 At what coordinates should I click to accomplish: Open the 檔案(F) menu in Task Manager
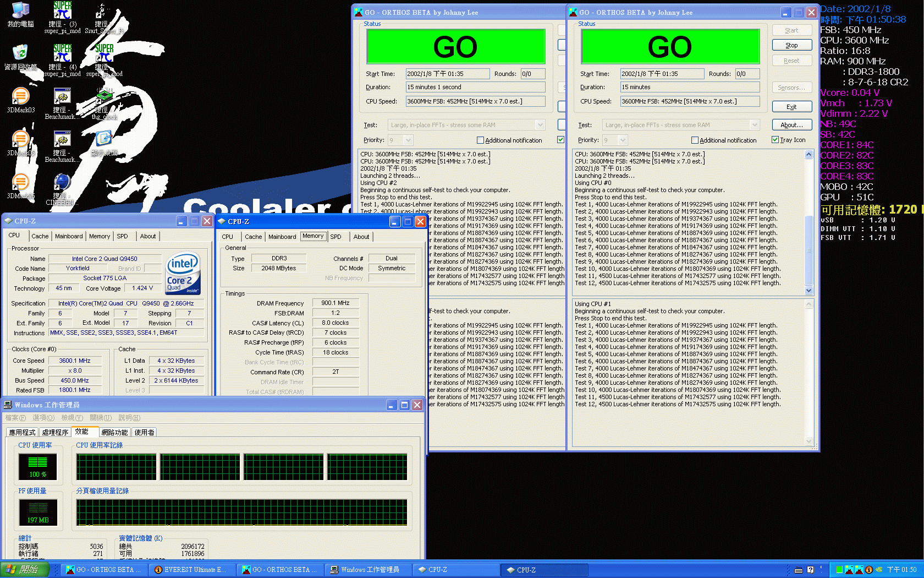point(15,418)
